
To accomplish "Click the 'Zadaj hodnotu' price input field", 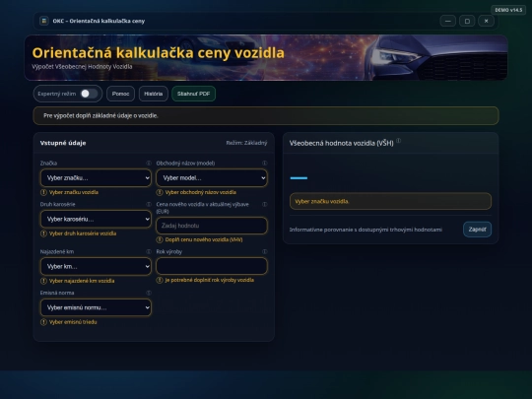I will [x=212, y=226].
